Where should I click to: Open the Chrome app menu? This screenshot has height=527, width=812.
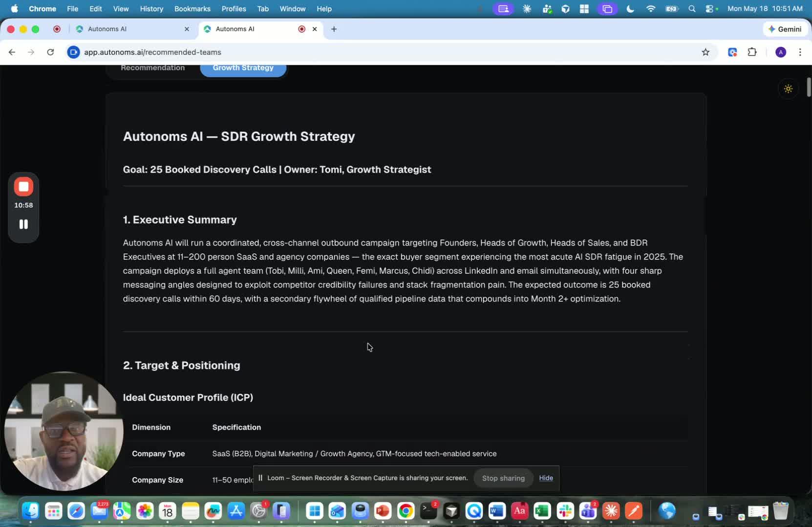point(43,9)
